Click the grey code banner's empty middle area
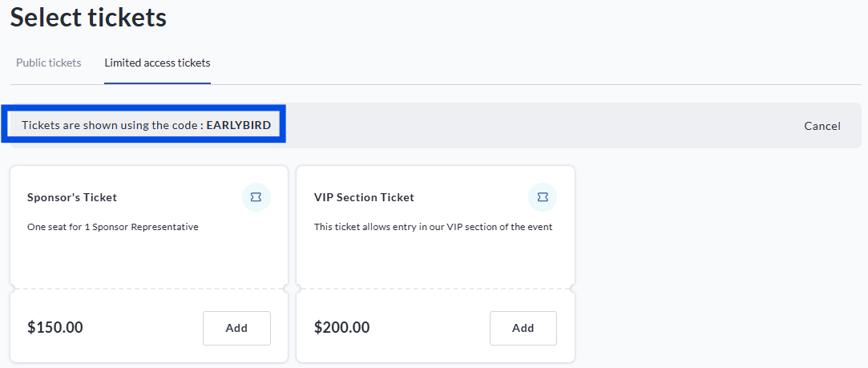Screen dimensions: 868x368 pyautogui.click(x=537, y=126)
